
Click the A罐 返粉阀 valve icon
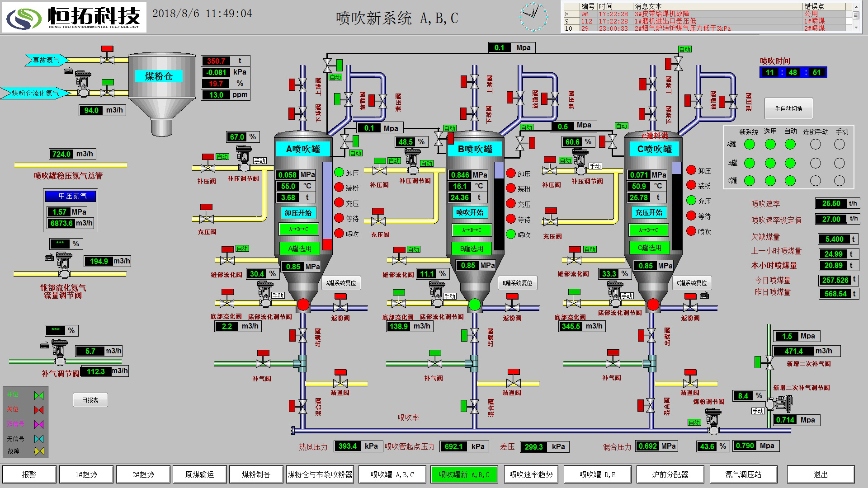point(340,304)
